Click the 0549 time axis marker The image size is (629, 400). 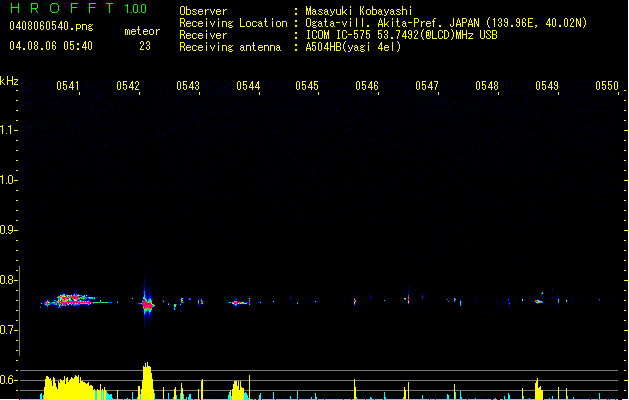(x=547, y=86)
